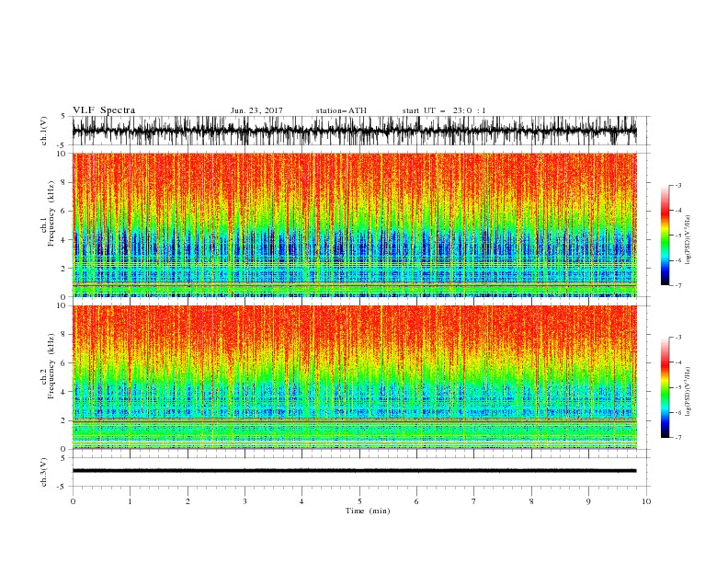Click time axis tick label "2"

(x=188, y=501)
